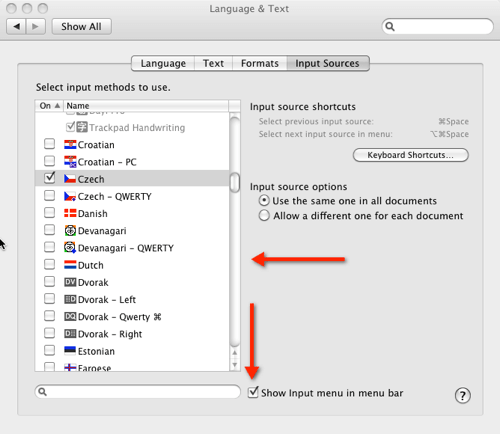Select Use the same one in all documents

(x=264, y=200)
